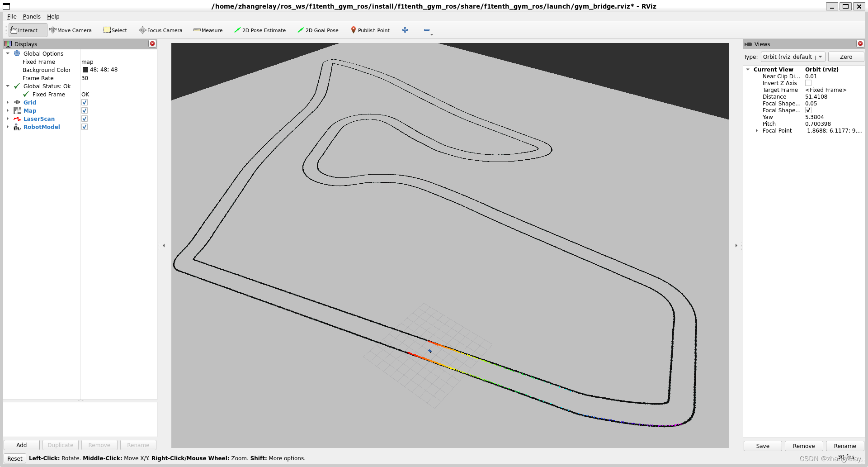Enable the Publish Point tool
The image size is (868, 467).
point(370,30)
